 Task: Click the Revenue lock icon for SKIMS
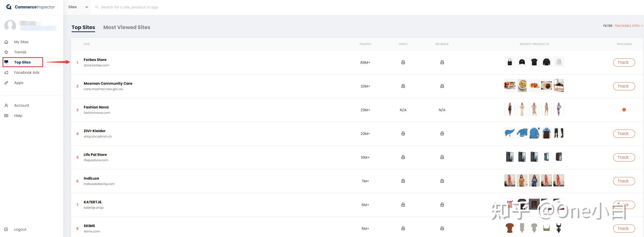point(442,228)
